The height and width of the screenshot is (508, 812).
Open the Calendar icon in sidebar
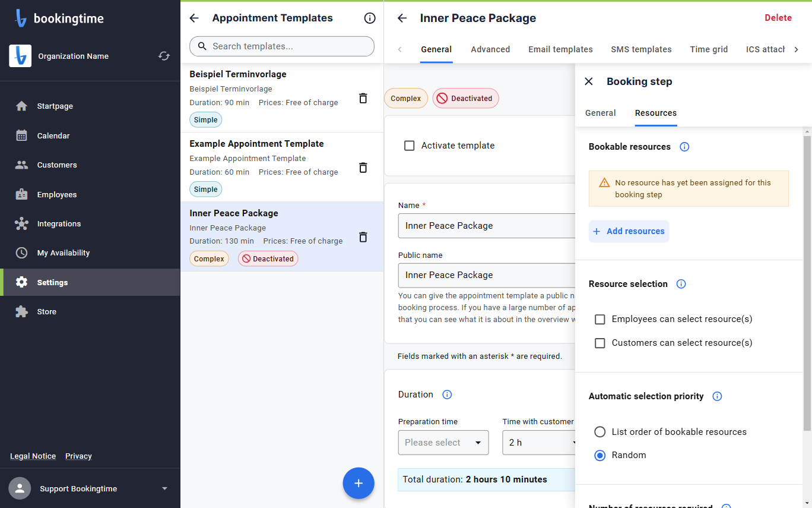click(x=21, y=135)
